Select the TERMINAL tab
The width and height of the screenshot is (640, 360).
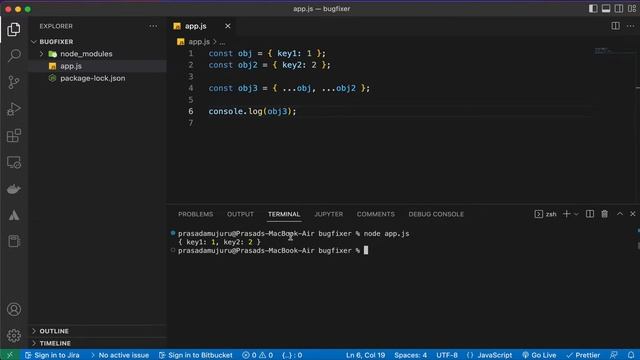pos(284,214)
